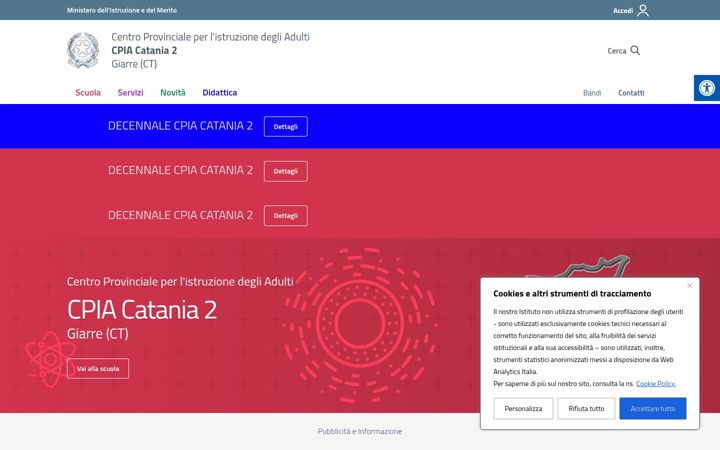
Task: Click Dettagli in the second banner row
Action: [x=286, y=171]
